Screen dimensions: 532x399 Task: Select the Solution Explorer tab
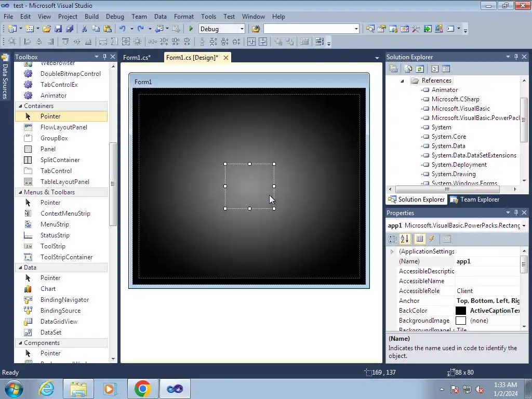(417, 199)
